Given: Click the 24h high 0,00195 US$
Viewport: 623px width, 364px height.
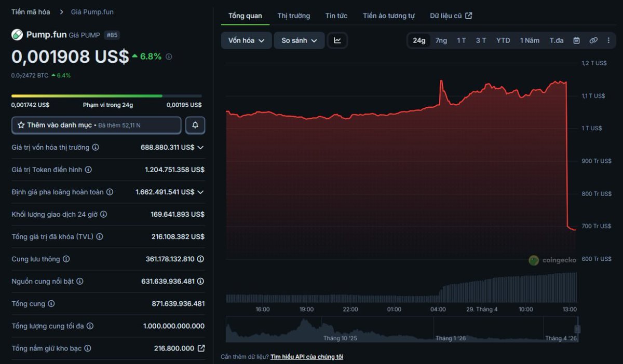Looking at the screenshot, I should (184, 105).
